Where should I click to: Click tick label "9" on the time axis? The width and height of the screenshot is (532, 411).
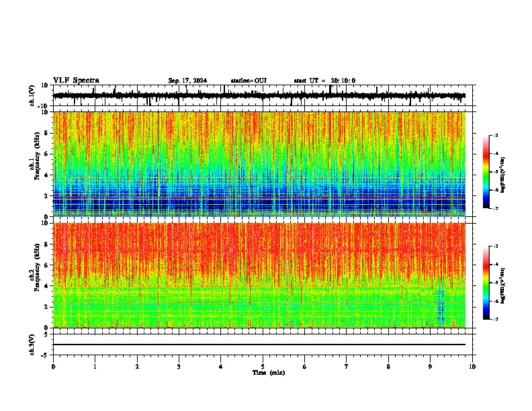[x=430, y=367]
